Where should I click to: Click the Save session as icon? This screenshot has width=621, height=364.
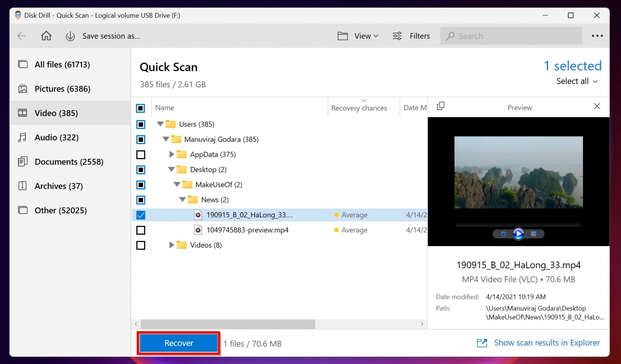pyautogui.click(x=70, y=36)
